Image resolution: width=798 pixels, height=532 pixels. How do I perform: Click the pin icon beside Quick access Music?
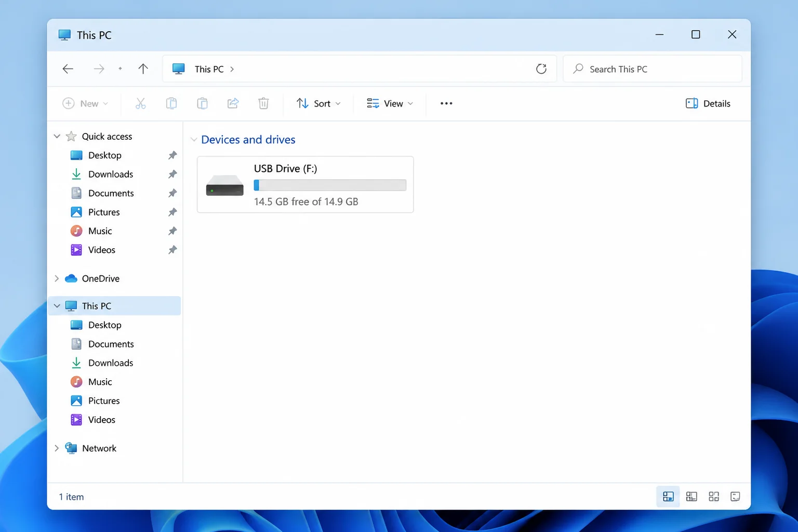click(172, 231)
